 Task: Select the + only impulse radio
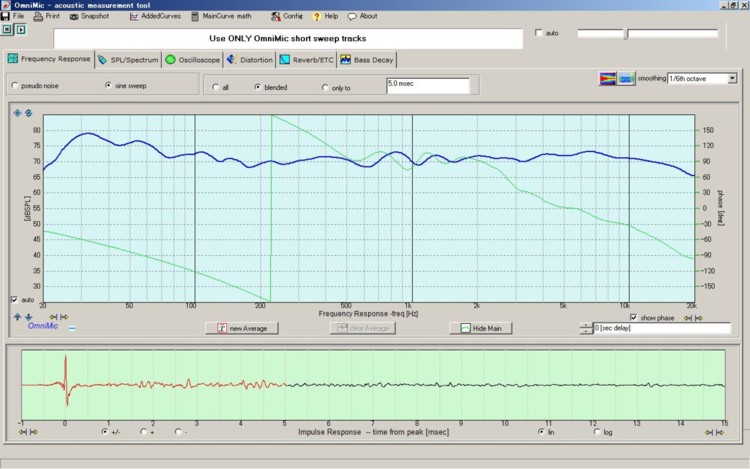point(143,432)
